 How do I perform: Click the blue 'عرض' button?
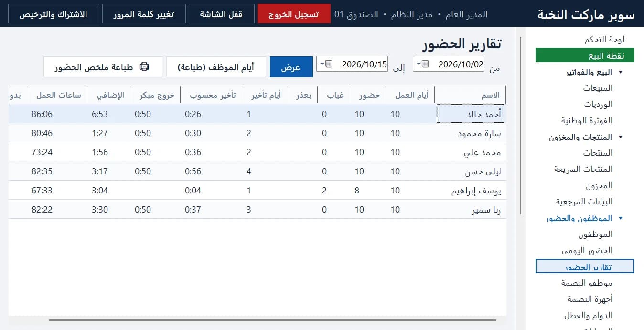pyautogui.click(x=291, y=67)
